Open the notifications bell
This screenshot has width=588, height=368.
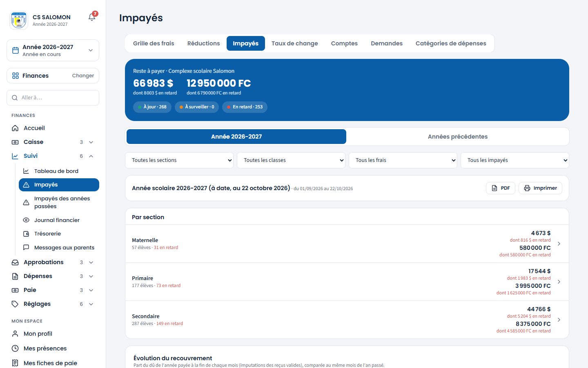(92, 17)
